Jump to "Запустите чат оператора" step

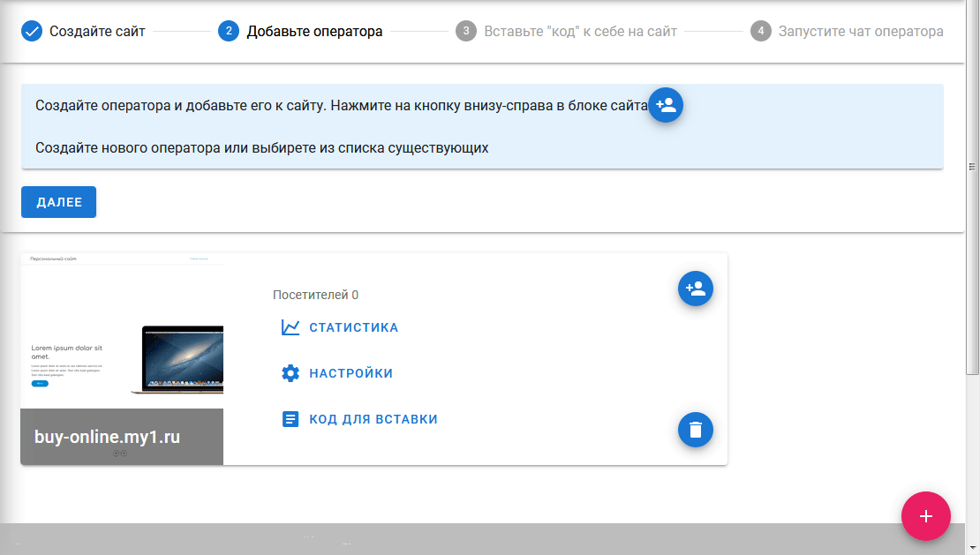pyautogui.click(x=860, y=32)
